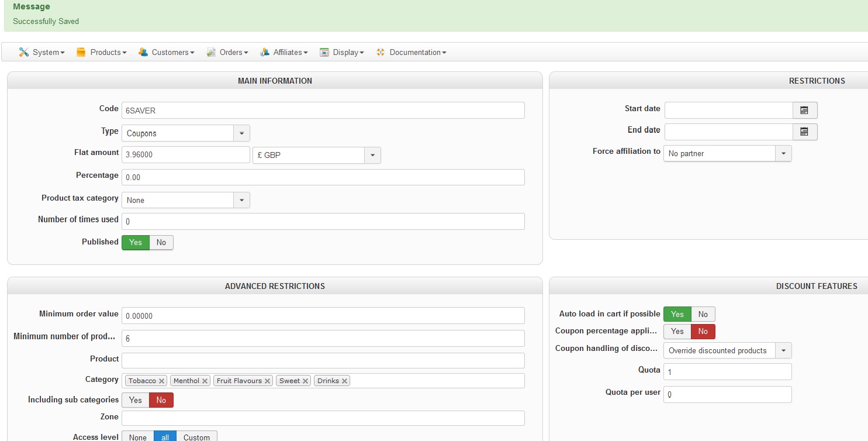Click the Successfully Saved message text
The image size is (868, 441).
tap(46, 22)
